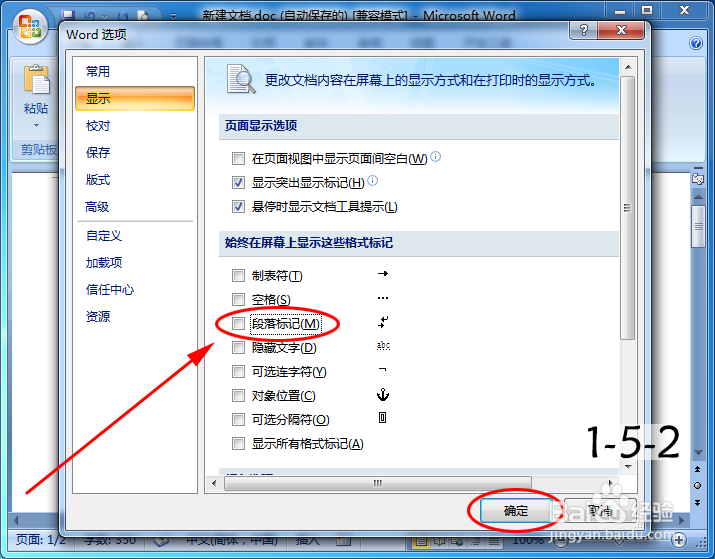
Task: Open the 资源 category
Action: [x=135, y=316]
